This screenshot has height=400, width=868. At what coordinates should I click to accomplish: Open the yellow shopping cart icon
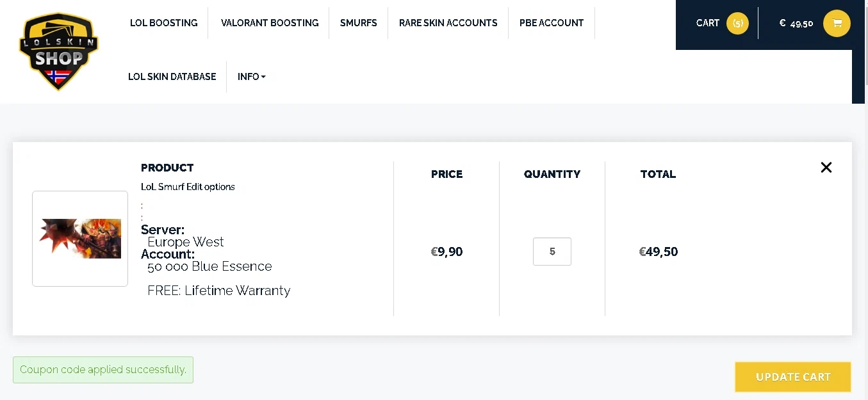pyautogui.click(x=837, y=23)
